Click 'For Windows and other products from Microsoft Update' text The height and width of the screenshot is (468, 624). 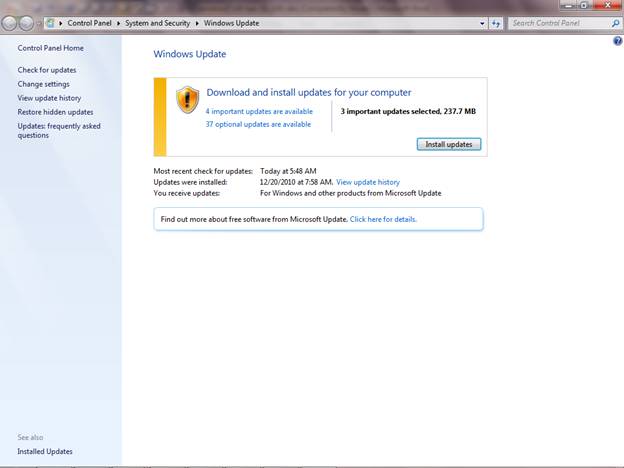point(351,193)
